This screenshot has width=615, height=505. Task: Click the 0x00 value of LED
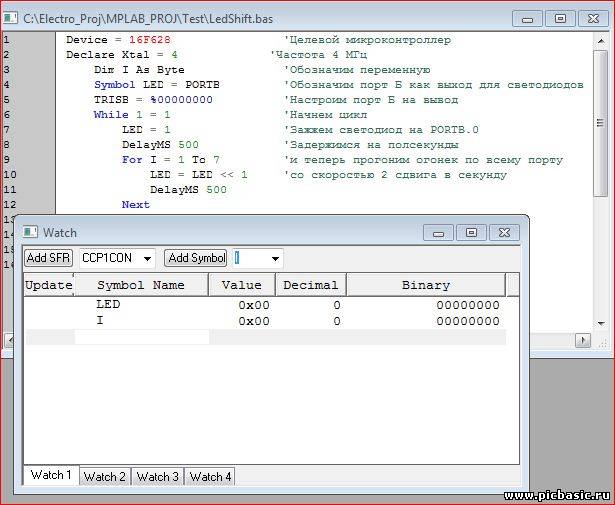[254, 305]
